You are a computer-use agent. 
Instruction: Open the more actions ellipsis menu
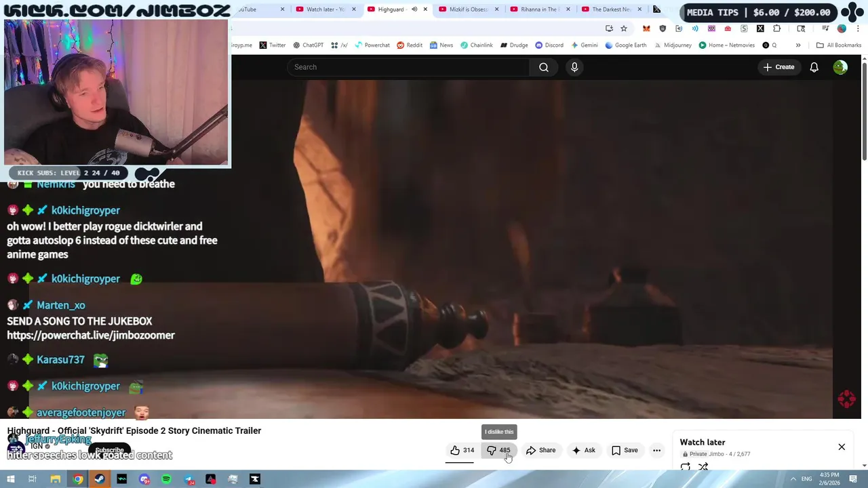(x=656, y=450)
